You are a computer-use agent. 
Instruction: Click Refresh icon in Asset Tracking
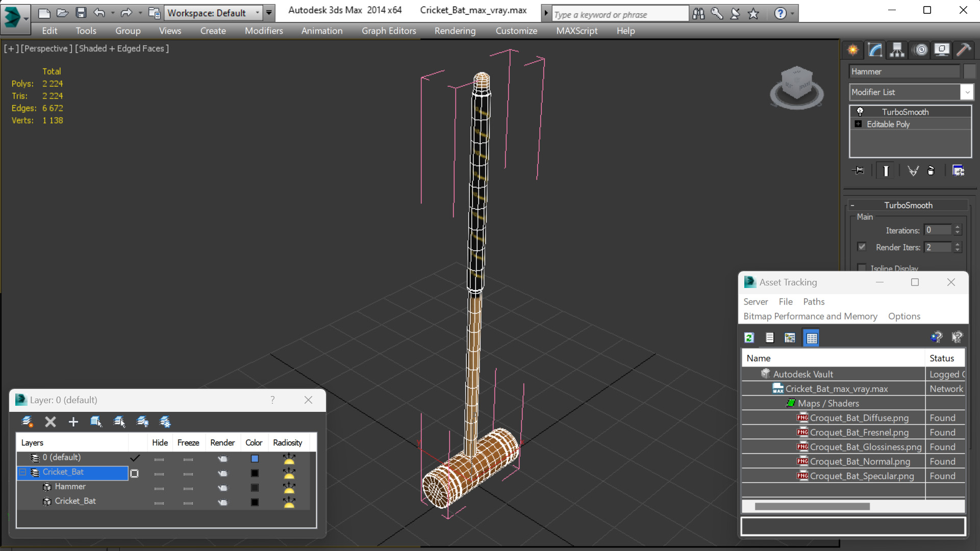point(749,337)
